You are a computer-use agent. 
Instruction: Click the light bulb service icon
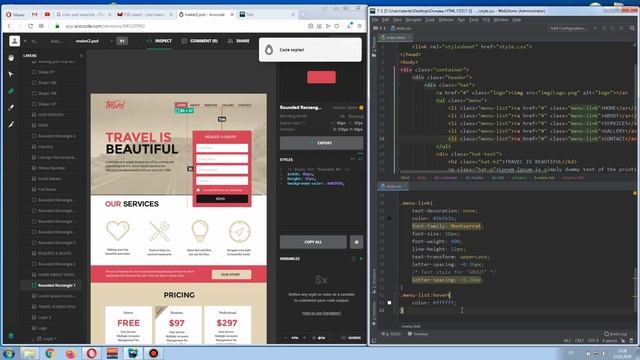[200, 231]
